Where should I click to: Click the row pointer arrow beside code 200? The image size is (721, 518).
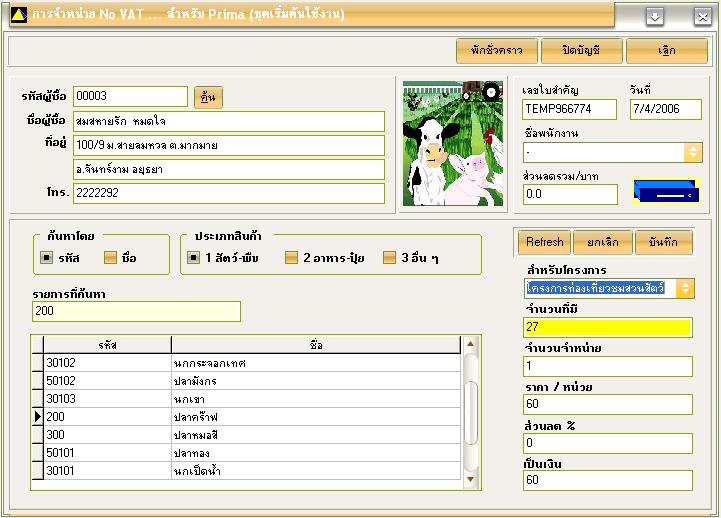tap(38, 415)
